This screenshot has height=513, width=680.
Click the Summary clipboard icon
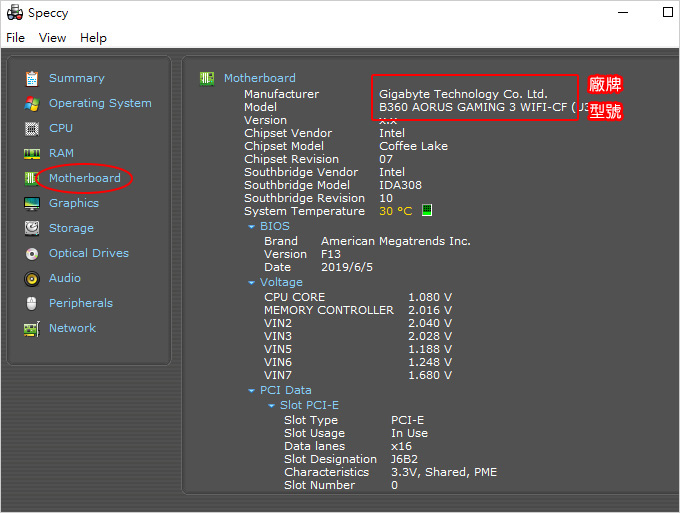point(32,78)
